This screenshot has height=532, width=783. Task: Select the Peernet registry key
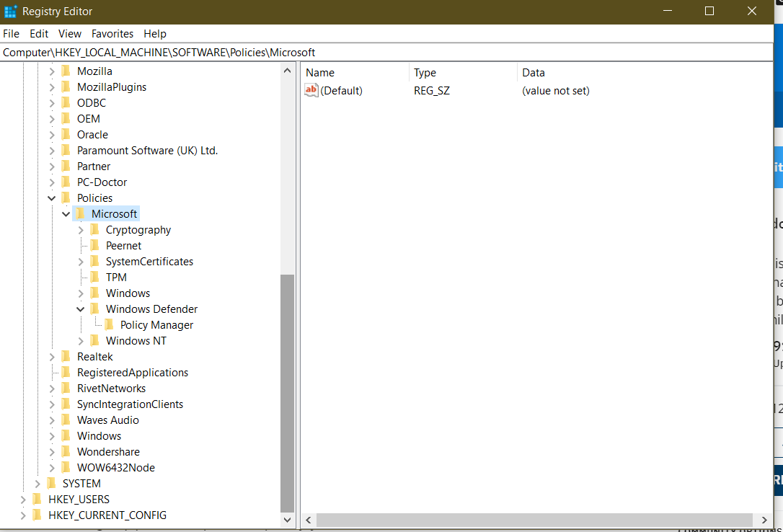click(123, 246)
